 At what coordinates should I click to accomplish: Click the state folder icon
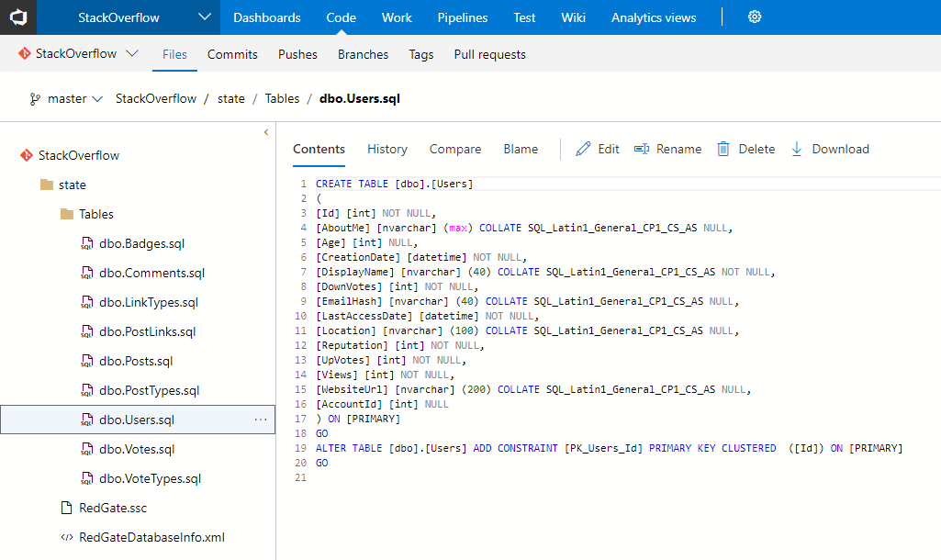click(x=47, y=185)
